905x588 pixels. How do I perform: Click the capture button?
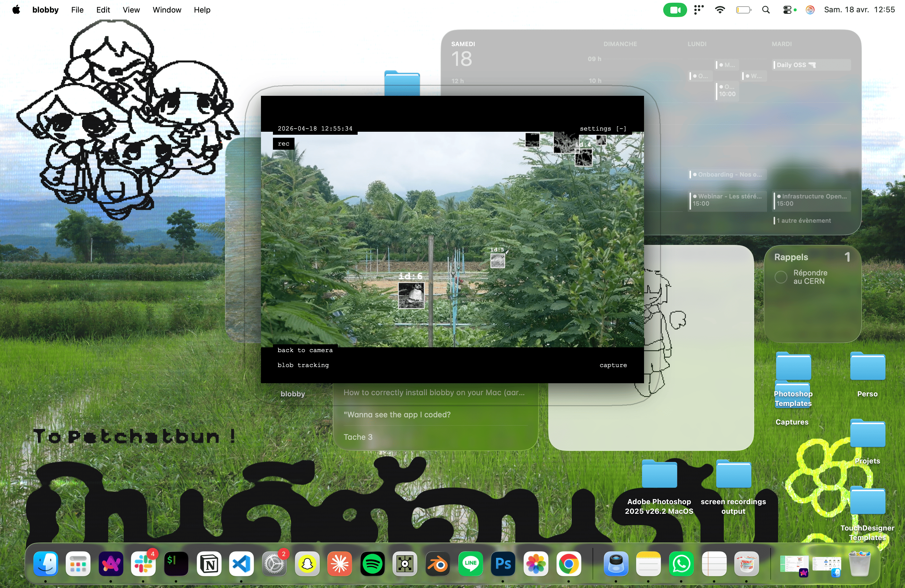(x=613, y=365)
